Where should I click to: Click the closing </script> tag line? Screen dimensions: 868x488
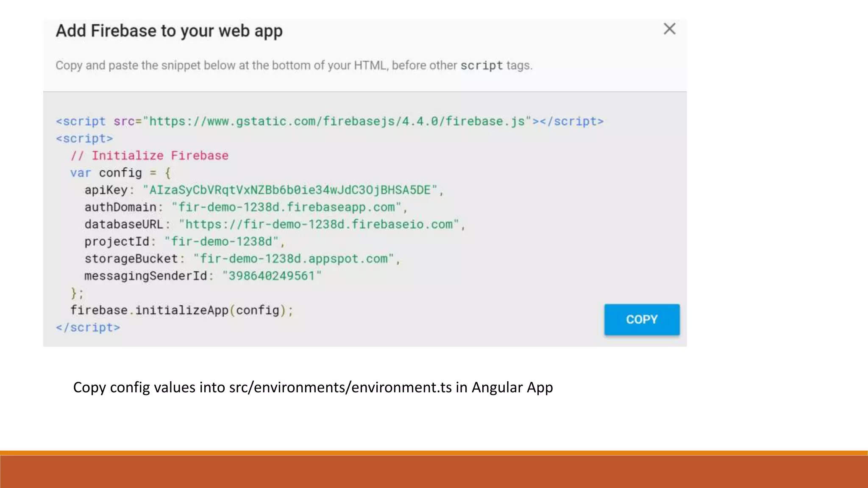click(88, 328)
